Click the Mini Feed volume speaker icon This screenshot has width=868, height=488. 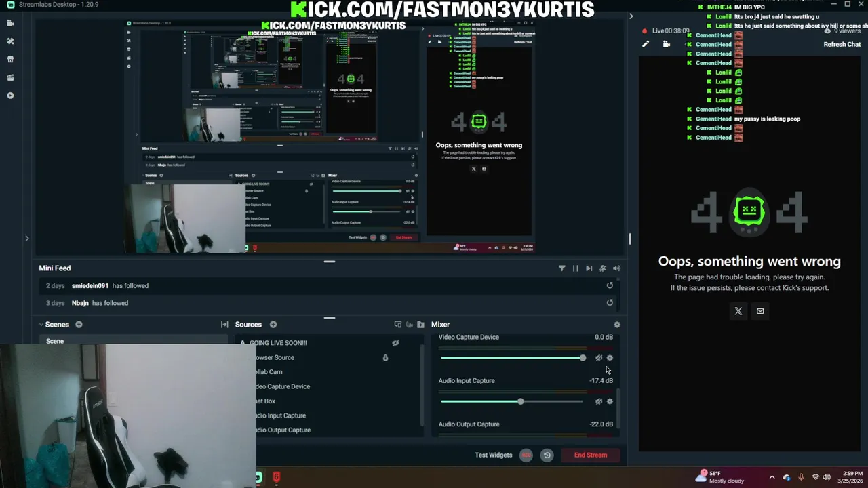click(x=616, y=268)
